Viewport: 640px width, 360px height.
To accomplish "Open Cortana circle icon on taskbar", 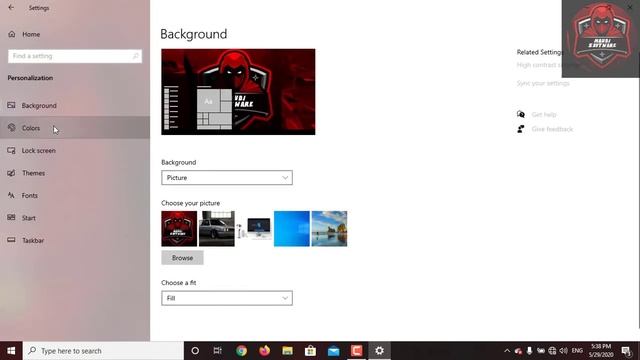I will [195, 351].
